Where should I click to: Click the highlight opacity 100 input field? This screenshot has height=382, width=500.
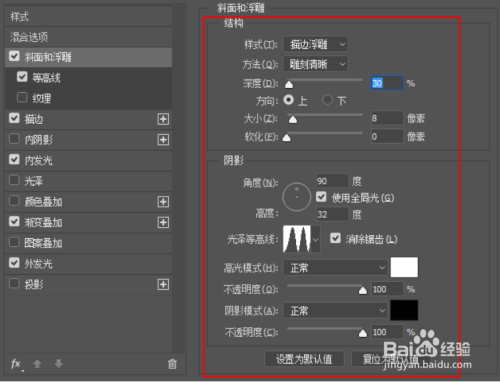pos(387,289)
